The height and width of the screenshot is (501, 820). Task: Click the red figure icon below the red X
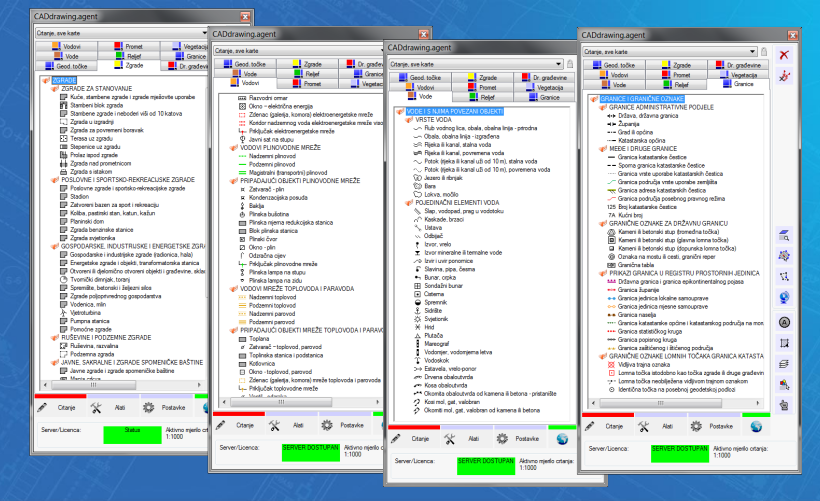coord(784,76)
